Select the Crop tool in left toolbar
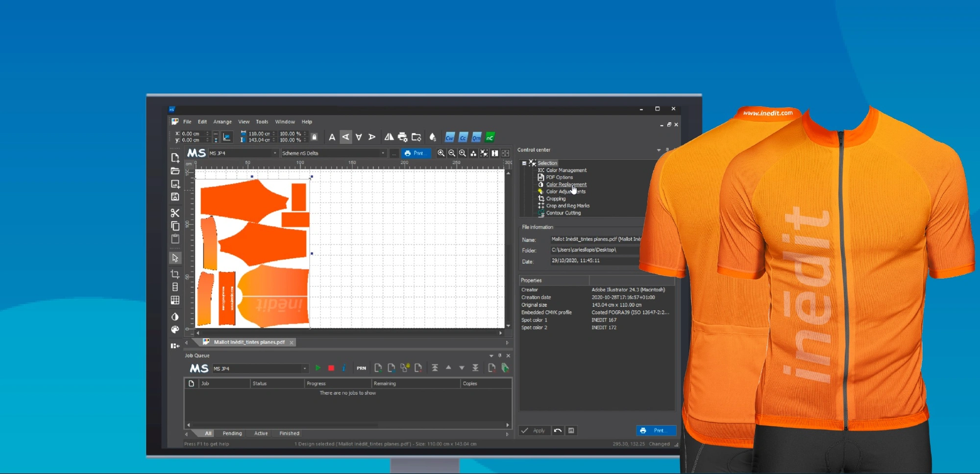980x474 pixels. pos(175,274)
